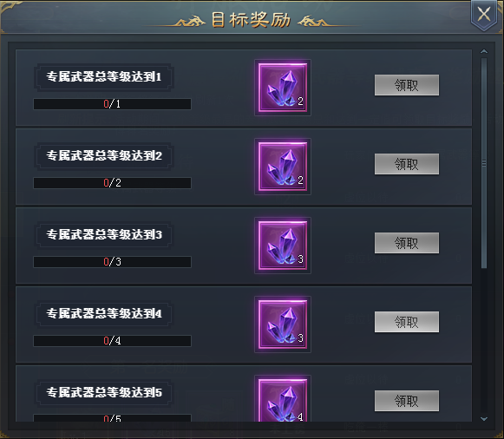The height and width of the screenshot is (439, 504).
Task: Click purple crystal reward for weapon level 3
Action: click(283, 246)
